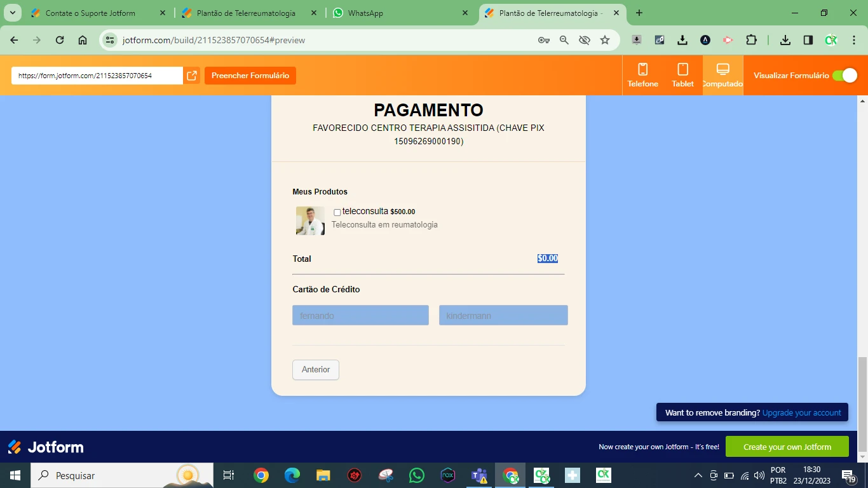This screenshot has height=488, width=868.
Task: Click the crossed-eye icon in the address bar
Action: (584, 39)
